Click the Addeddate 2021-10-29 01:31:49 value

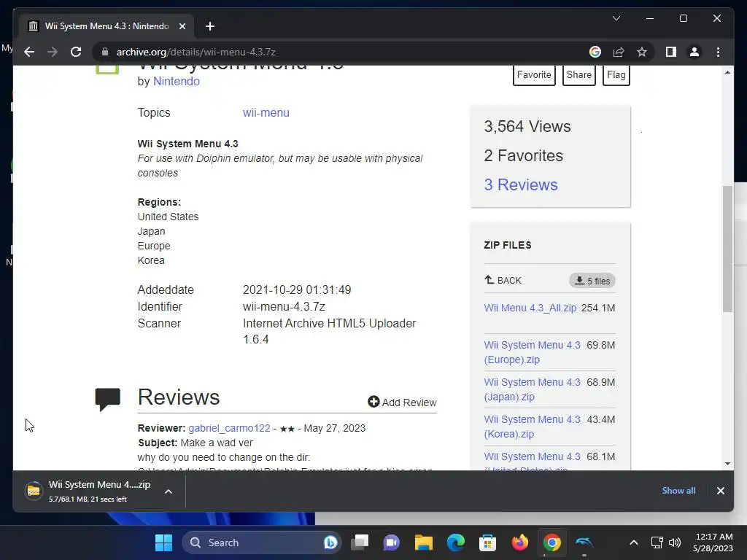pyautogui.click(x=297, y=290)
